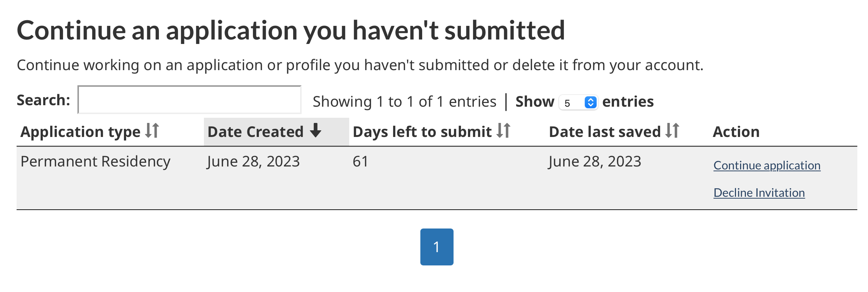This screenshot has height=292, width=868.
Task: Sort table by Application type header text
Action: (x=80, y=132)
